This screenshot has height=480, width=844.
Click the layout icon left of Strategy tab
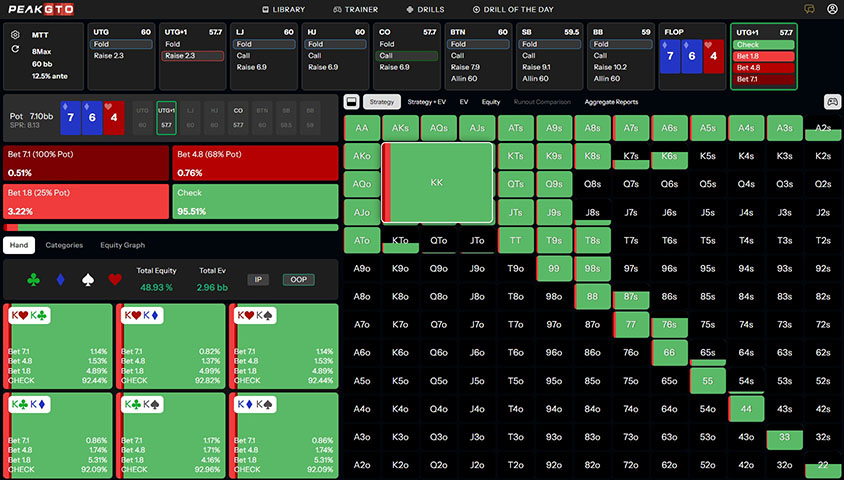point(351,102)
